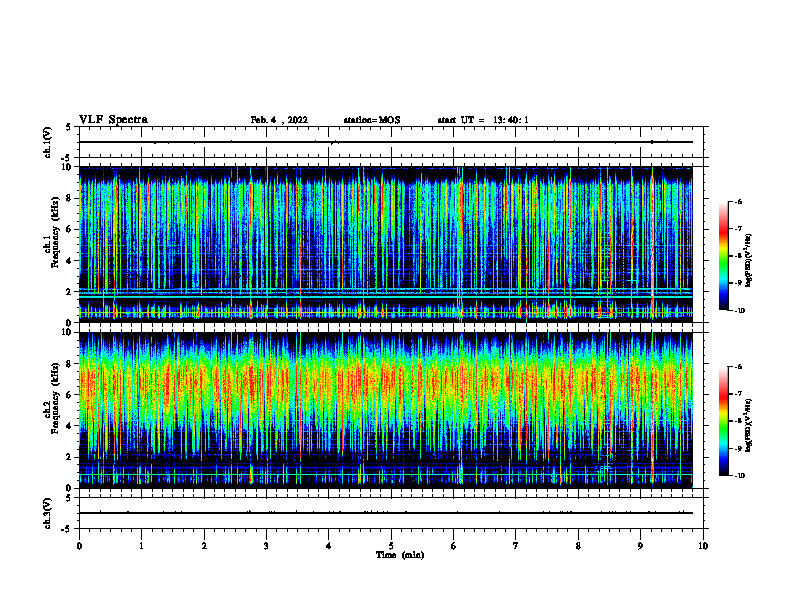Screen dimensions: 792x612
Task: Click the "station=MOS" label
Action: click(372, 120)
